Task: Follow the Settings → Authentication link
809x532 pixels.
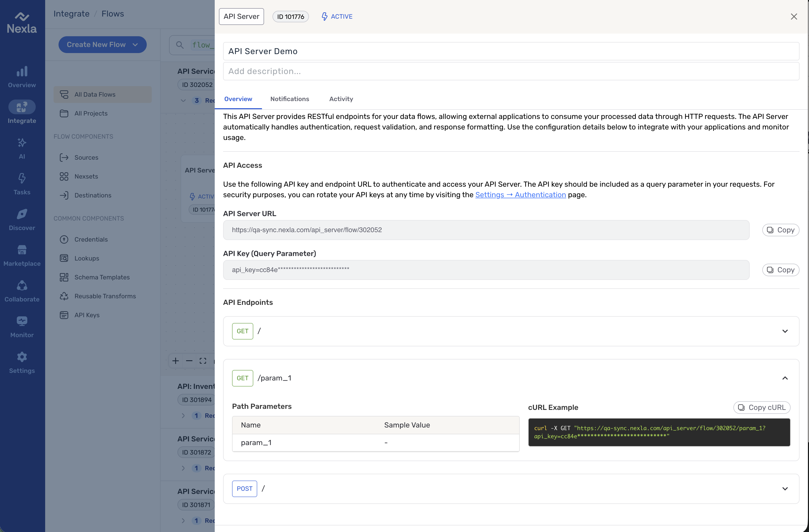Action: coord(520,195)
